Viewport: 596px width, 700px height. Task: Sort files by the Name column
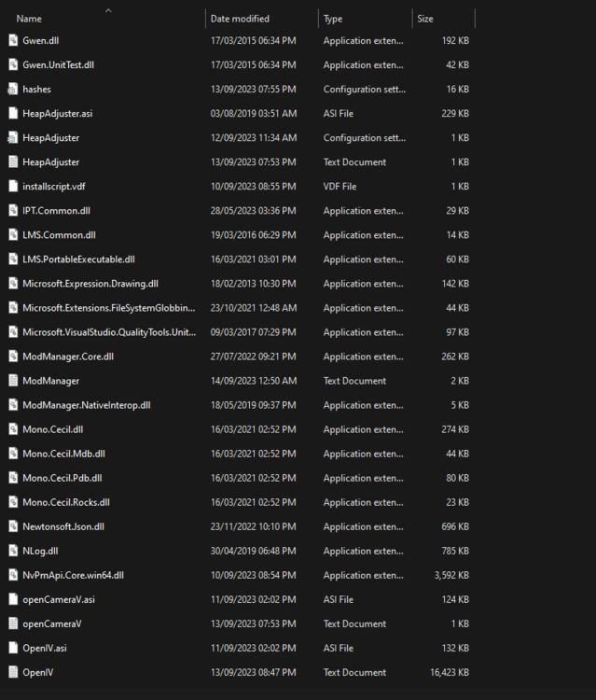[29, 19]
